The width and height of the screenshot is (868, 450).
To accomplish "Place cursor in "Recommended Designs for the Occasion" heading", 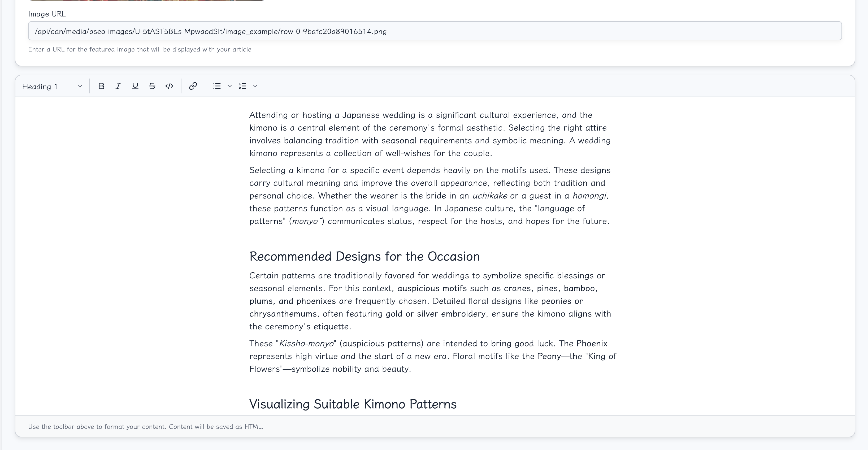I will (364, 257).
